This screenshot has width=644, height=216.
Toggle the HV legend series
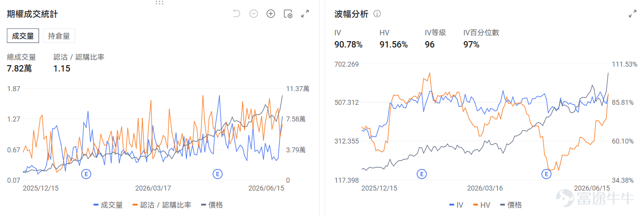coord(482,205)
